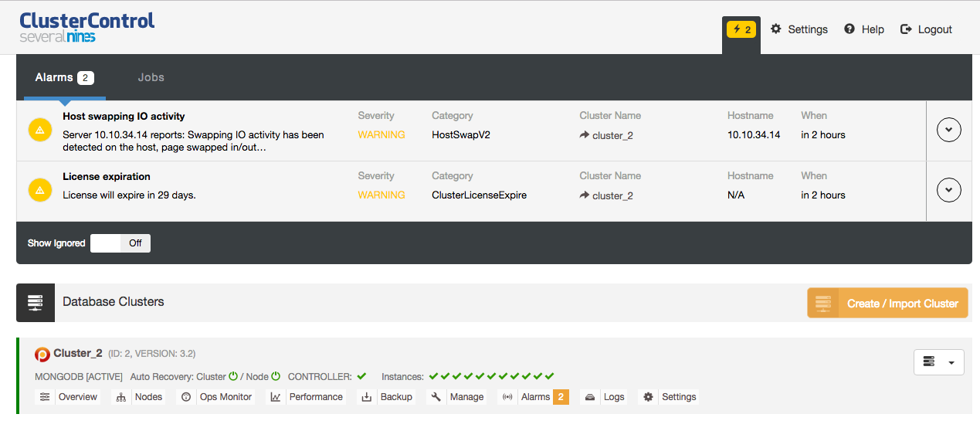Open the Cluster_2 actions dropdown menu
This screenshot has height=448, width=980.
[x=939, y=361]
